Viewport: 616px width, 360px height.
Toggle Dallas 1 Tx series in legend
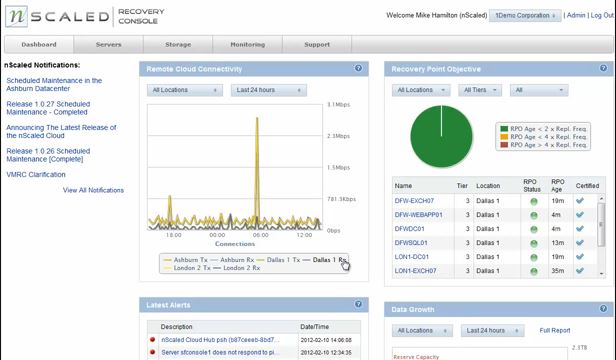tap(278, 260)
